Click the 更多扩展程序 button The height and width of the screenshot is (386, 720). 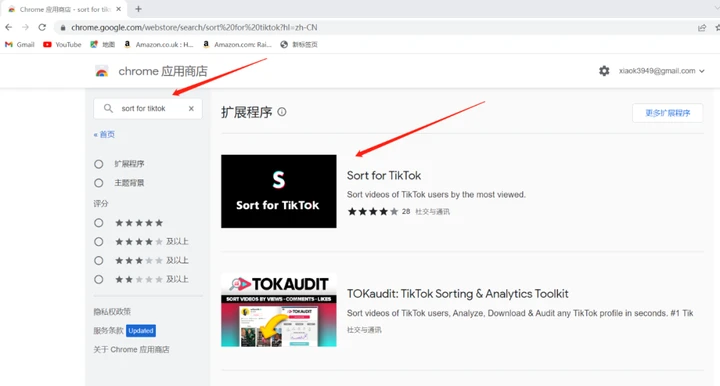pyautogui.click(x=667, y=113)
